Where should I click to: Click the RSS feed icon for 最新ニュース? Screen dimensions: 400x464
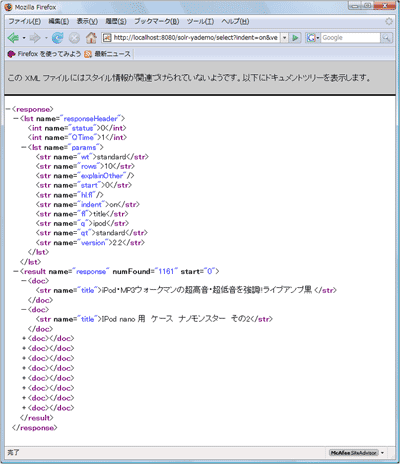click(88, 54)
